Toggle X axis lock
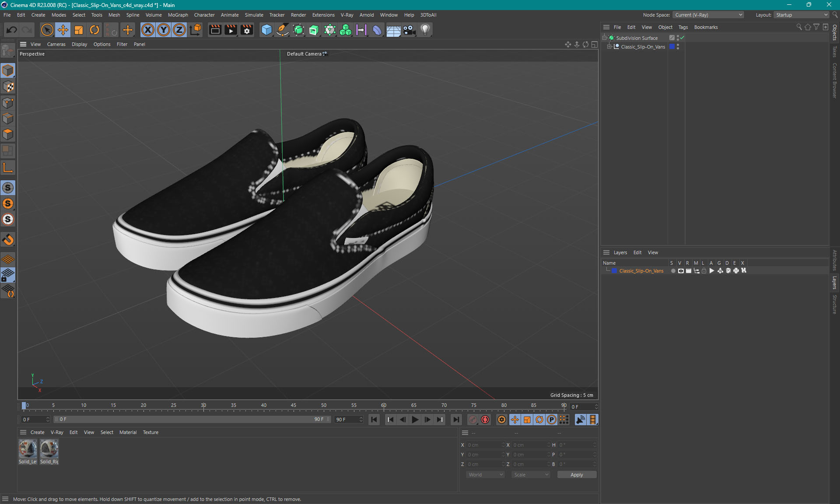 [148, 30]
